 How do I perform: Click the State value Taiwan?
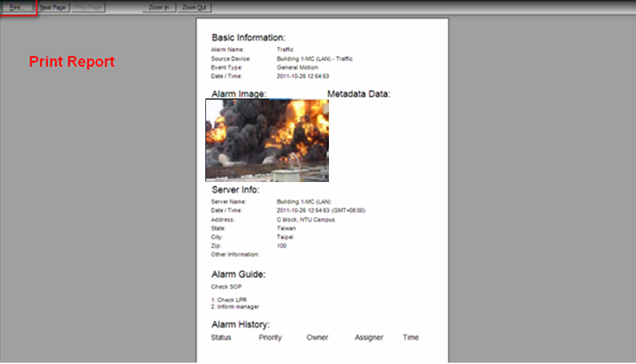click(x=286, y=228)
